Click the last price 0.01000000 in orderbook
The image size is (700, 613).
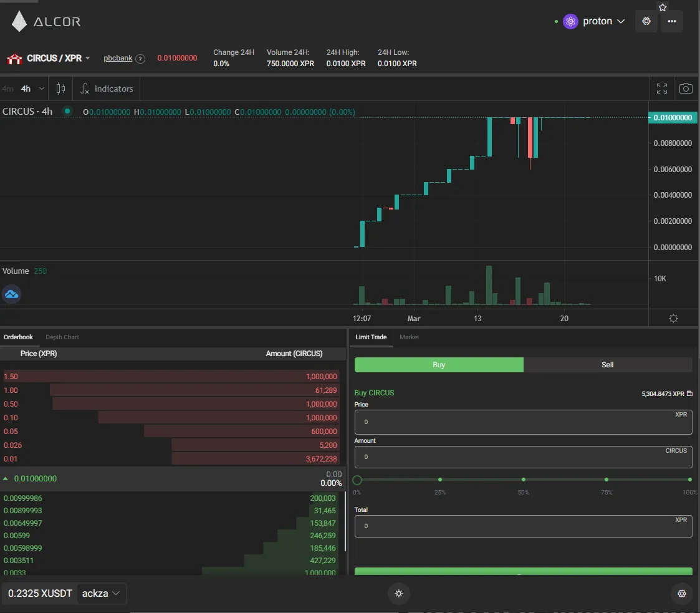click(36, 478)
